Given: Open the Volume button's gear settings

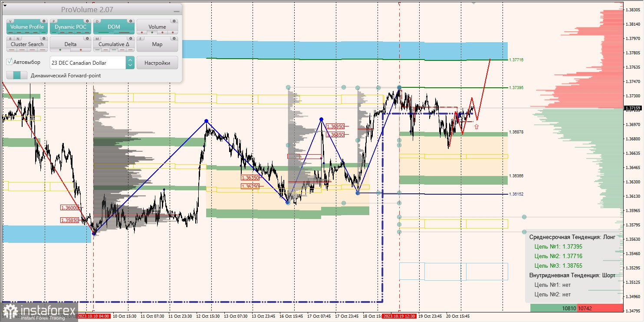Looking at the screenshot, I should coord(174,21).
